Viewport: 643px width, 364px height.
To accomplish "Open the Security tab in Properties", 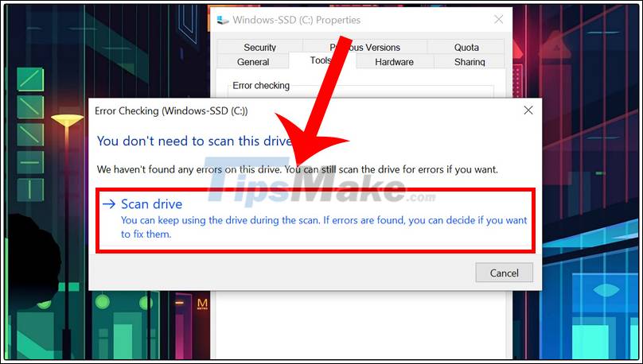I will [x=259, y=47].
